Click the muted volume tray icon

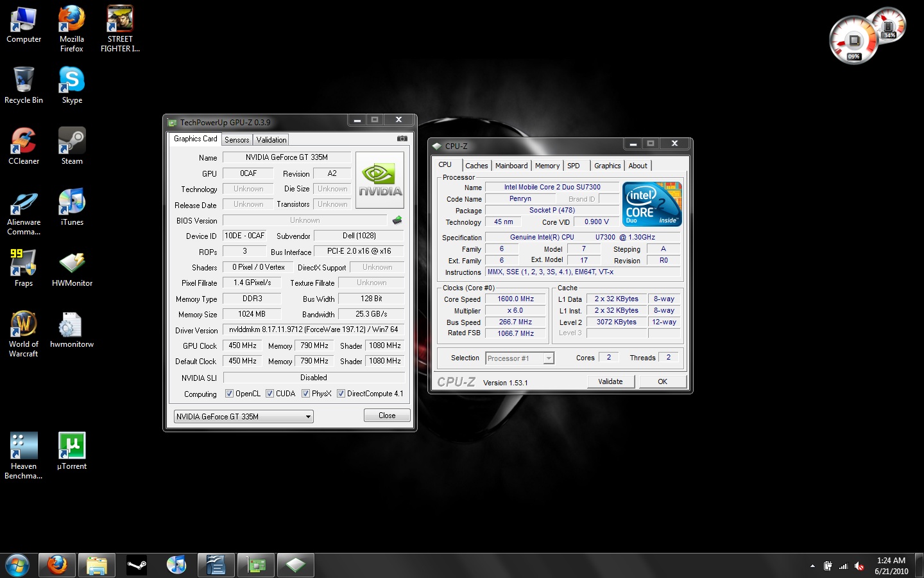[x=859, y=566]
